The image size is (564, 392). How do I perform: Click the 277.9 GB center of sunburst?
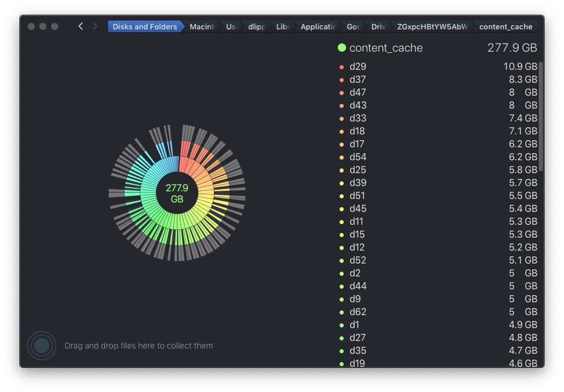click(177, 193)
